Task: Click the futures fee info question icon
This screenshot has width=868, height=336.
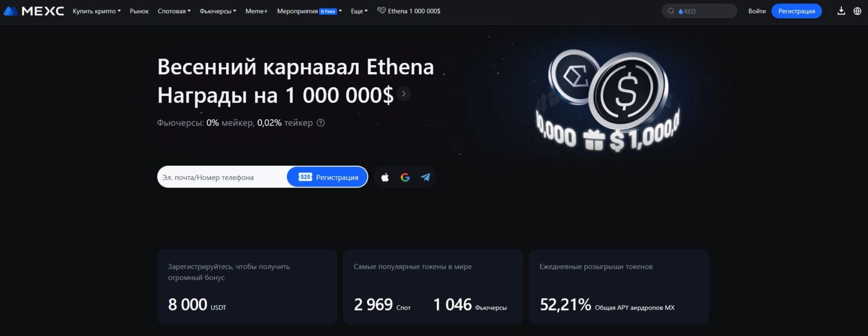Action: [x=321, y=123]
